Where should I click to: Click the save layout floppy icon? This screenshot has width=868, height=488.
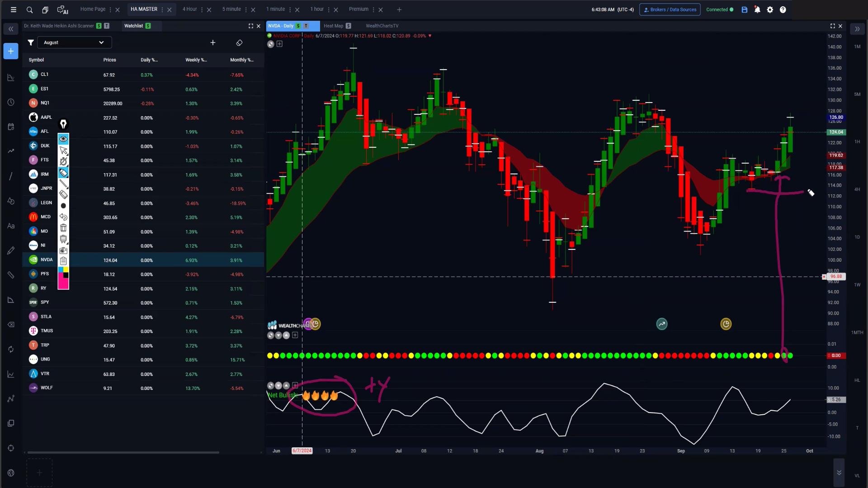[745, 9]
